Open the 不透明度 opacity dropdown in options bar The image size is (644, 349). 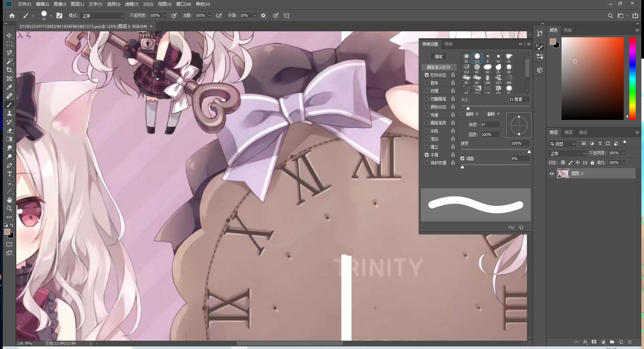pyautogui.click(x=165, y=16)
